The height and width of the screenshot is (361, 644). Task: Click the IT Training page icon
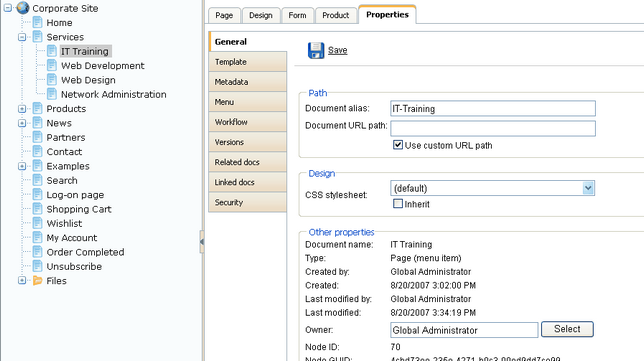tap(52, 51)
